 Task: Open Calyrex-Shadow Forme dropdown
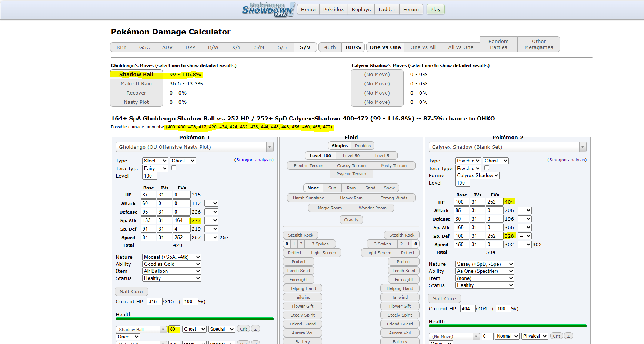click(x=477, y=175)
